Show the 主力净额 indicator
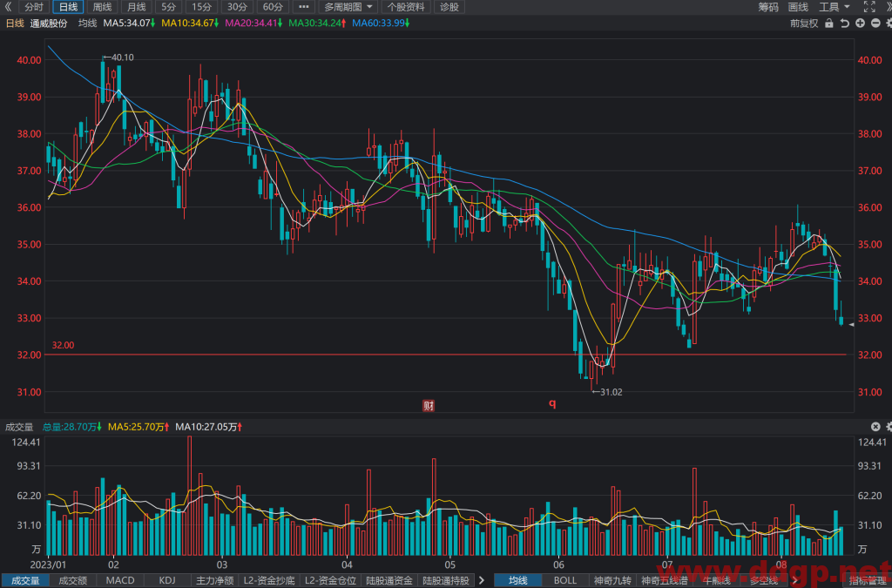This screenshot has height=588, width=892. 215,581
